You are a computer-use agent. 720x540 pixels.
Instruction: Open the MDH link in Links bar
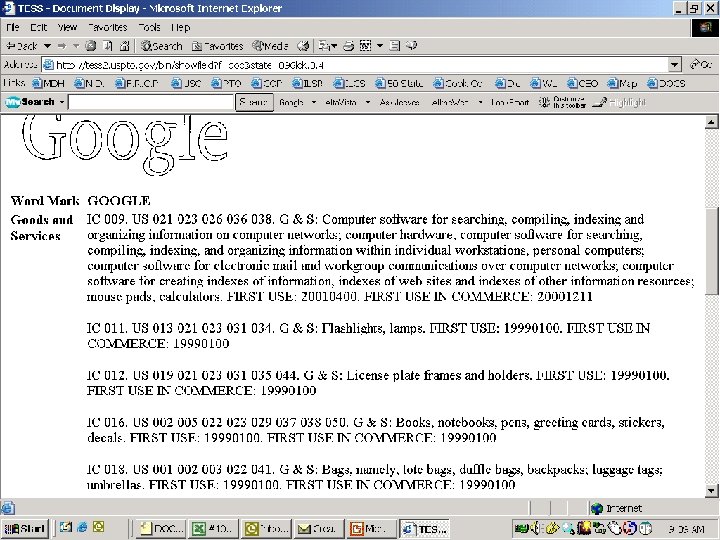click(48, 84)
